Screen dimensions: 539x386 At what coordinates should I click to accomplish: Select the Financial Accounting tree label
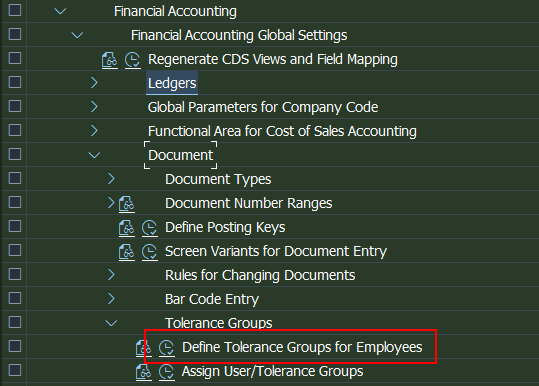(x=175, y=11)
